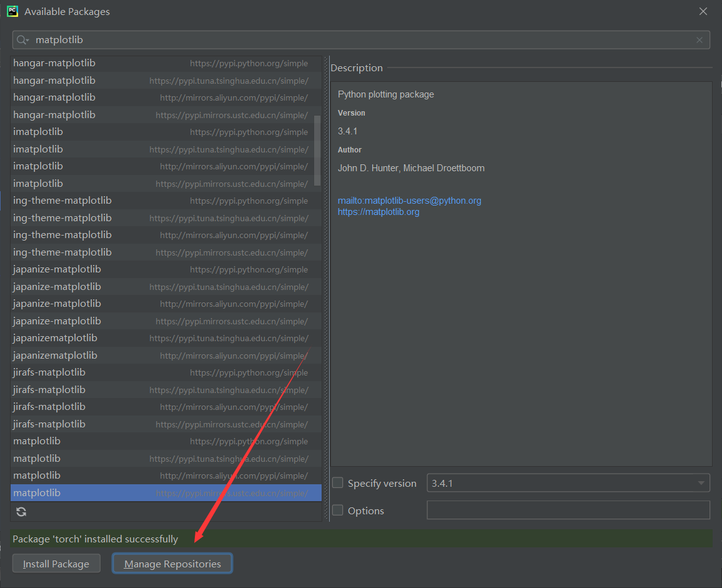Click the Install Package button
The height and width of the screenshot is (588, 722).
(56, 564)
